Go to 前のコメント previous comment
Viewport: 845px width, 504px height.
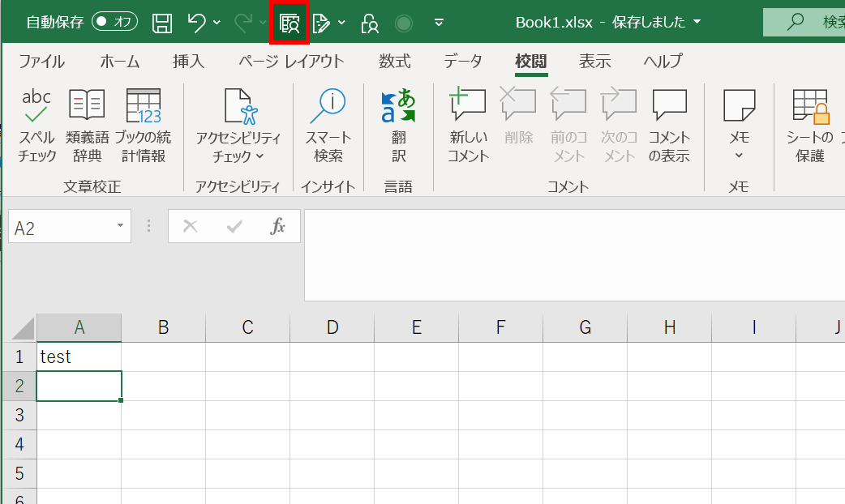pyautogui.click(x=568, y=126)
